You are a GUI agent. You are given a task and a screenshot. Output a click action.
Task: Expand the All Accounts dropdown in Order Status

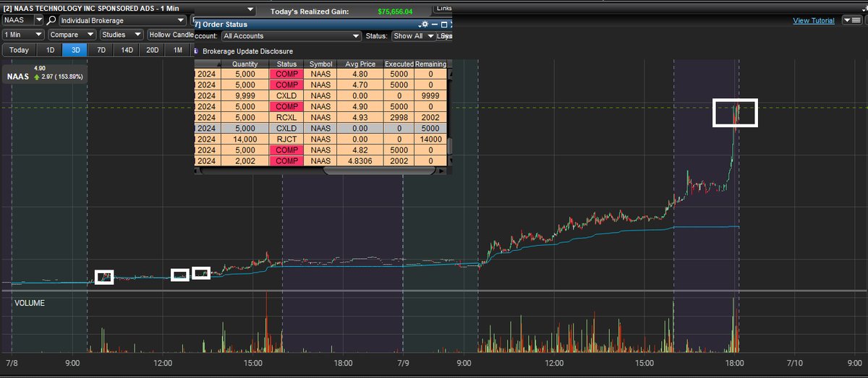pyautogui.click(x=291, y=35)
